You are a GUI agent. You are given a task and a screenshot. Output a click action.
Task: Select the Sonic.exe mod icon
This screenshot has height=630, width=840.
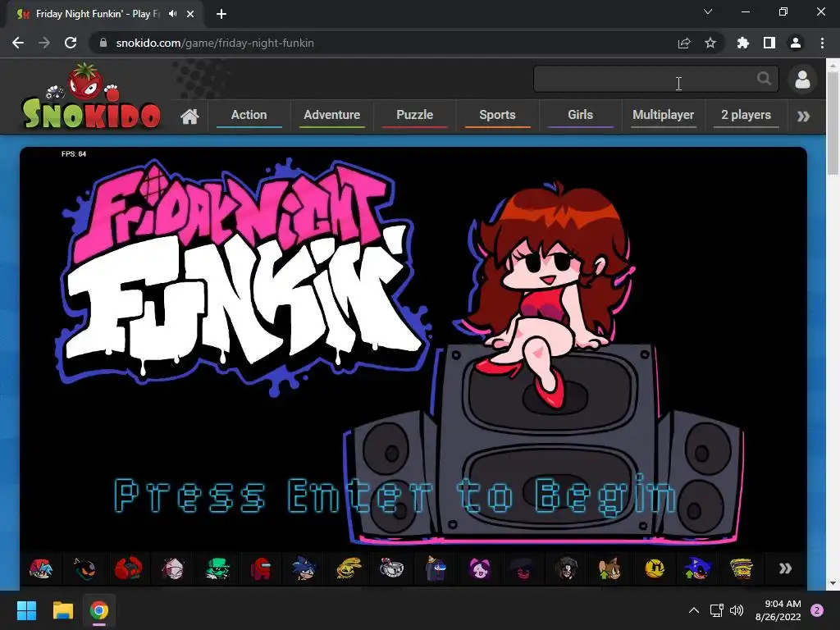tap(698, 568)
